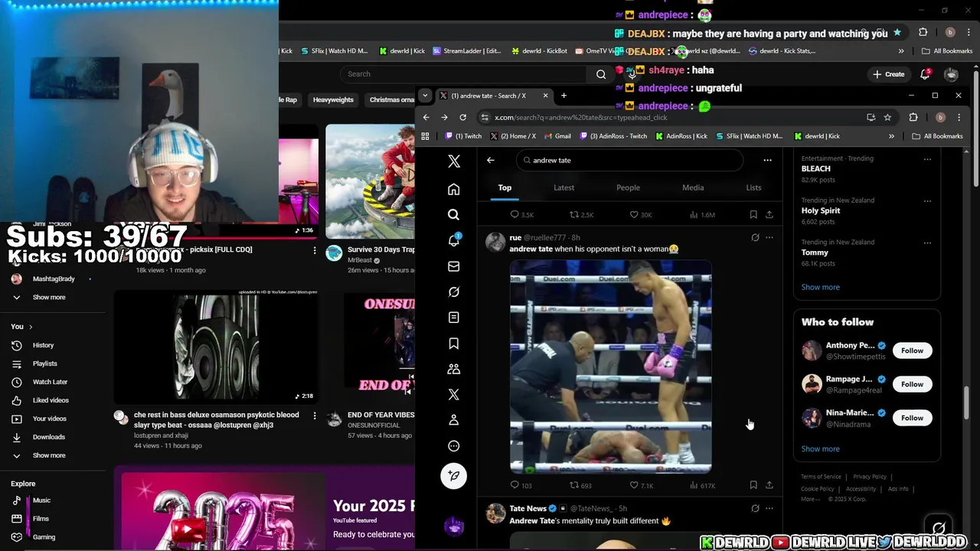The height and width of the screenshot is (551, 980).
Task: Select Heavyweights chip on YouTube
Action: click(333, 99)
